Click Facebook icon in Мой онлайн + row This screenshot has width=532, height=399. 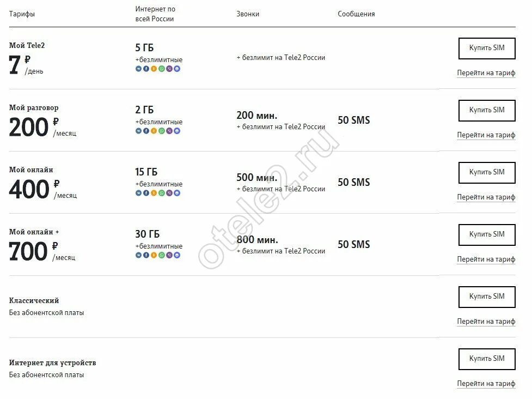pyautogui.click(x=146, y=255)
